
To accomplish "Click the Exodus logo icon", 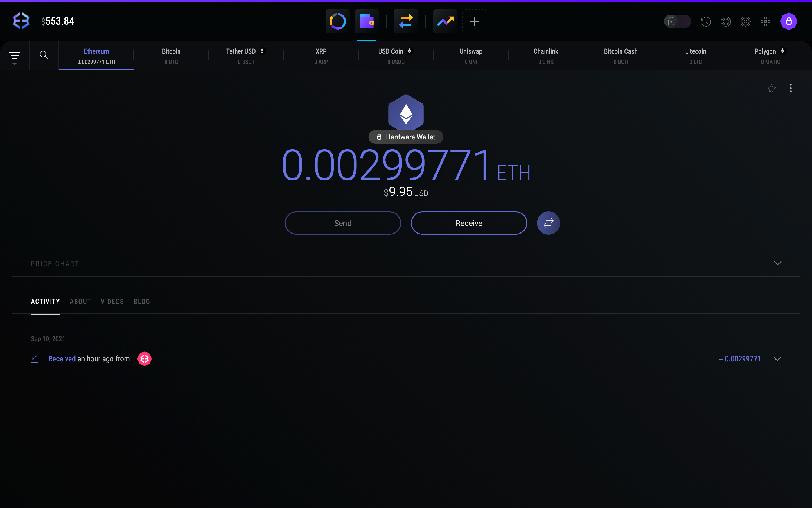I will pyautogui.click(x=21, y=21).
